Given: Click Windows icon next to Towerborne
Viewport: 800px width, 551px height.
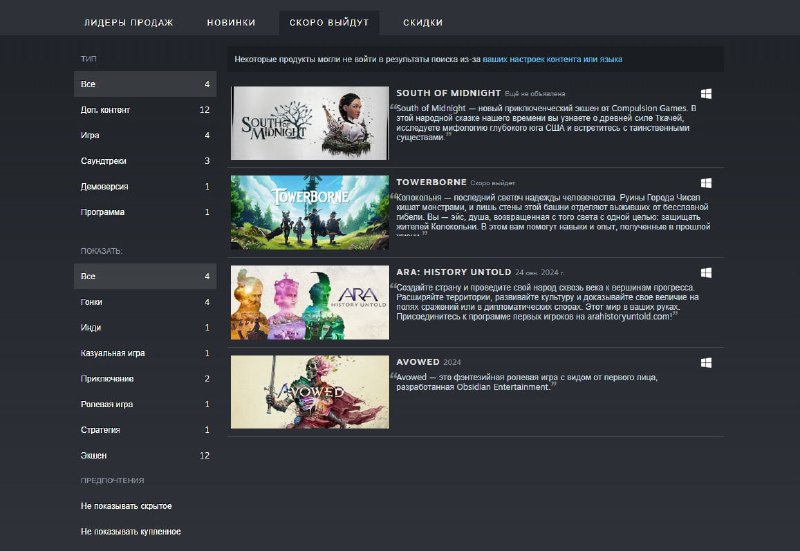Looking at the screenshot, I should (706, 184).
